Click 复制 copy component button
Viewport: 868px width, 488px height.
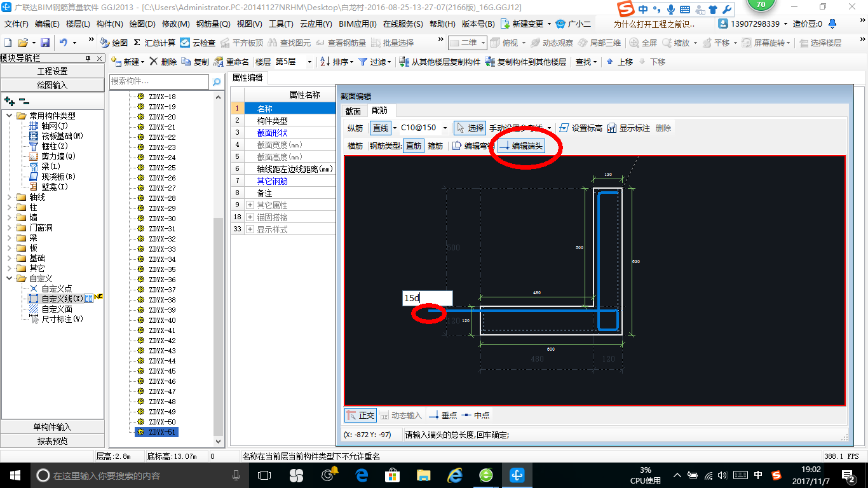[x=195, y=62]
